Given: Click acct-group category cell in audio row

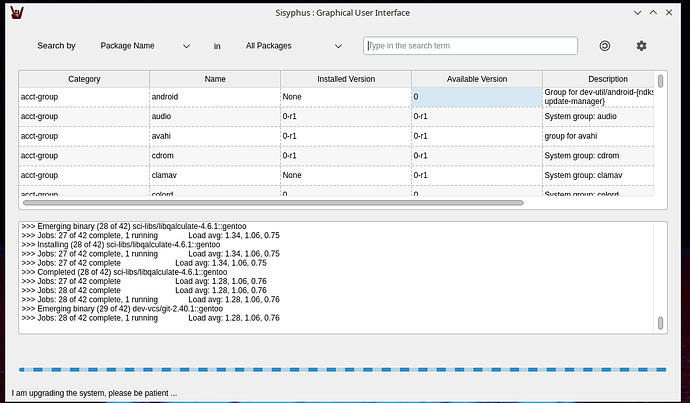Looking at the screenshot, I should pos(84,117).
